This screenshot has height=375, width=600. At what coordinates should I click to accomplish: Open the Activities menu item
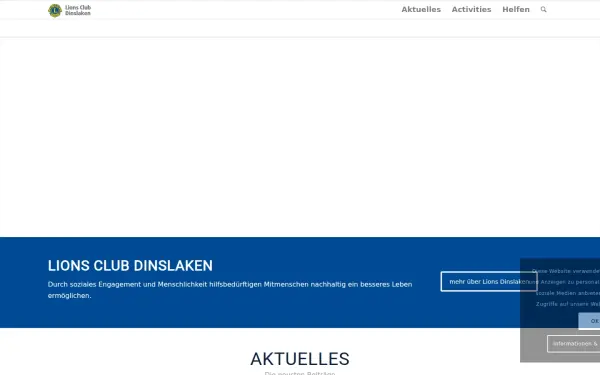[x=471, y=10]
